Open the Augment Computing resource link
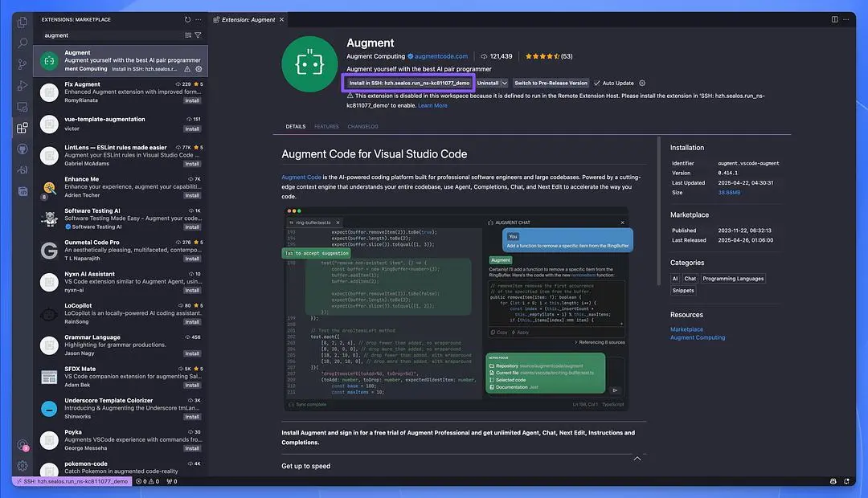Screen dimensions: 868x498 pos(698,337)
